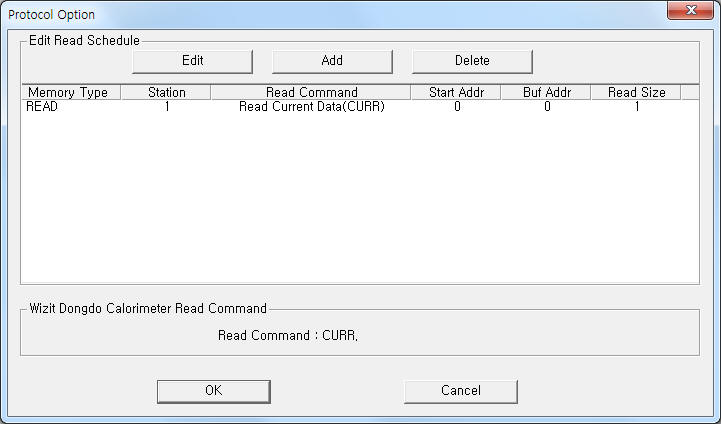Click the Protocol Option title bar
The height and width of the screenshot is (424, 721).
pyautogui.click(x=300, y=13)
